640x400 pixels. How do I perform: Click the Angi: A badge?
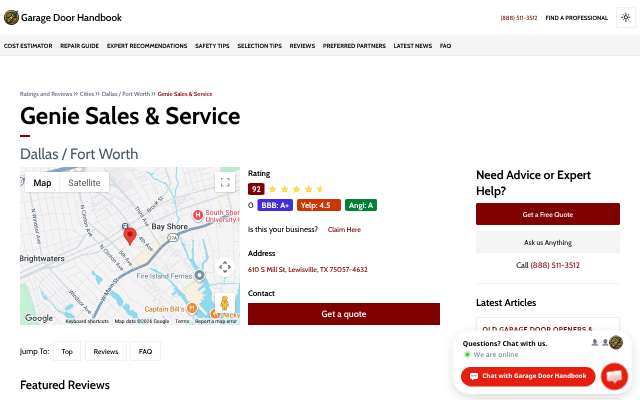coord(361,205)
